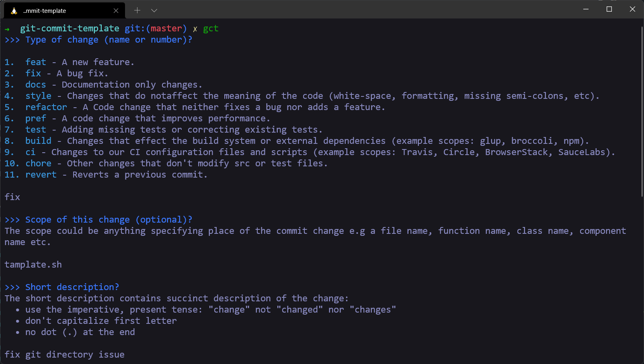Click the green prompt arrow symbol
Image resolution: width=644 pixels, height=364 pixels.
pos(7,29)
